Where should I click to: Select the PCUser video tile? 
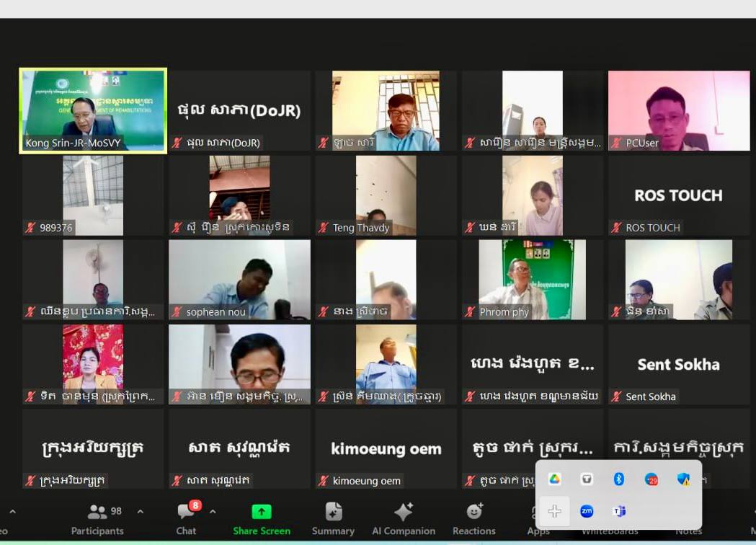pyautogui.click(x=678, y=110)
